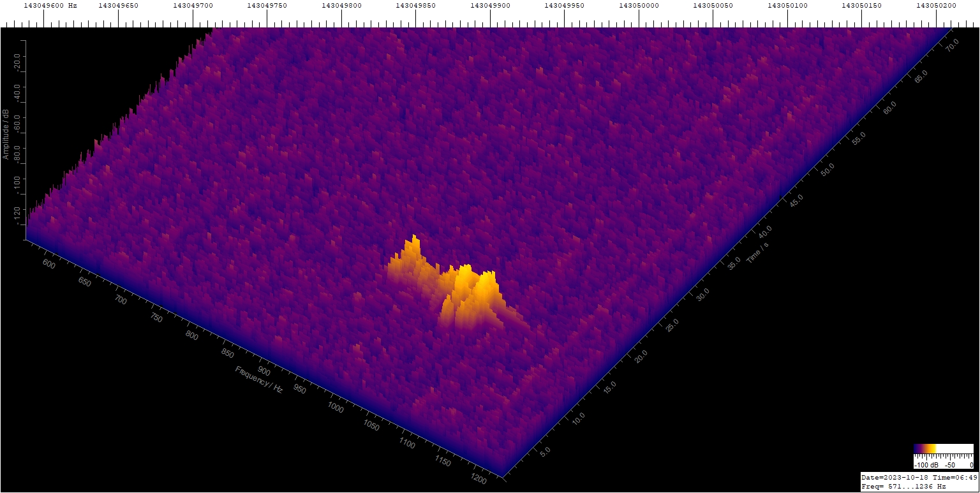This screenshot has width=980, height=493.
Task: Click the '10.0' time axis label
Action: pos(579,419)
